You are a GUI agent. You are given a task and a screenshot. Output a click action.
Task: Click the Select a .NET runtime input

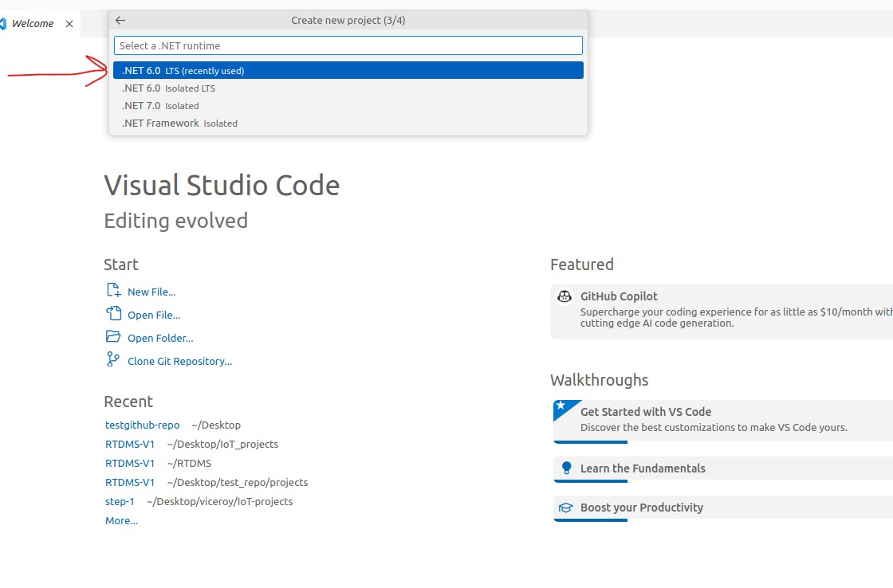pos(348,45)
